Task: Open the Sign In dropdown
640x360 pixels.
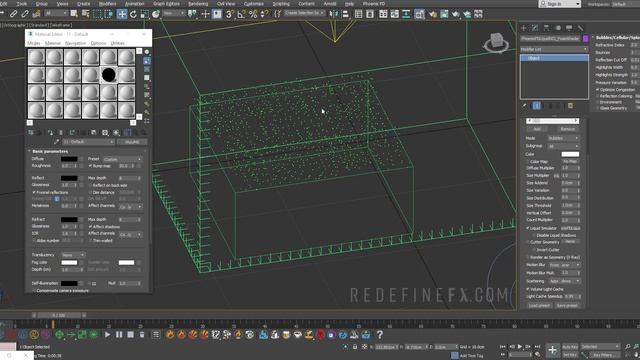Action: coord(560,4)
